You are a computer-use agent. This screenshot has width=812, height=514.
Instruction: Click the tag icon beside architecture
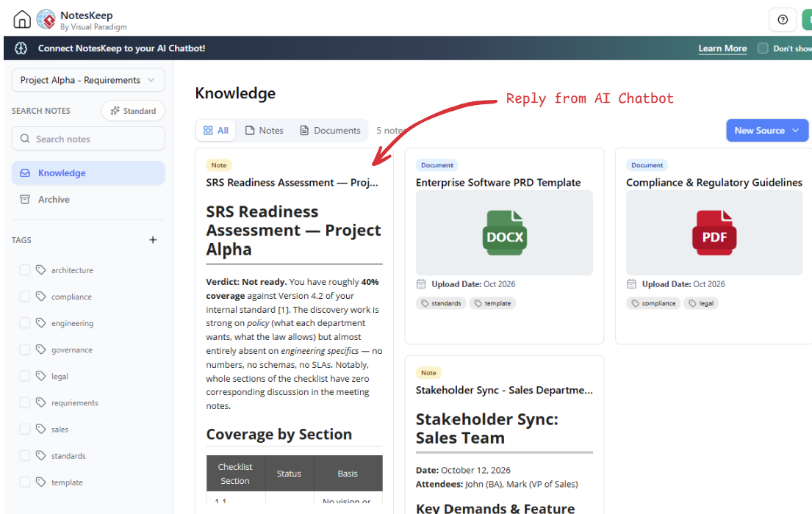pyautogui.click(x=41, y=269)
